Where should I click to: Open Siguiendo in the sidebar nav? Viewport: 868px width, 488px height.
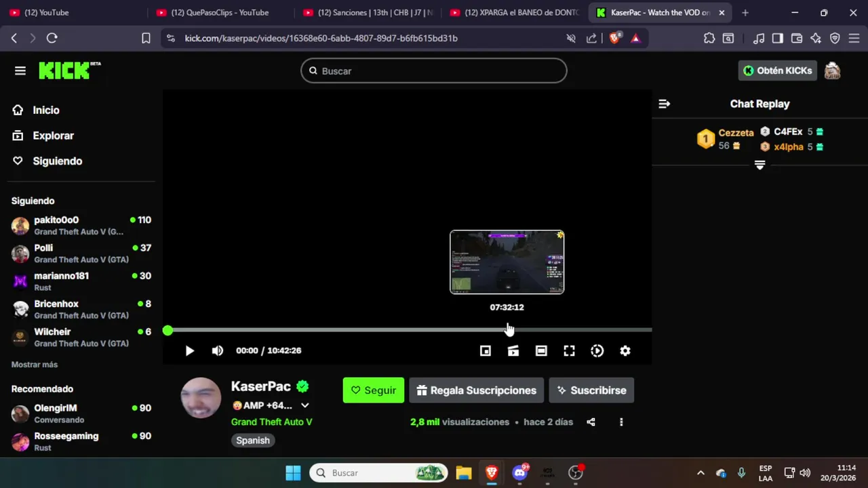[x=58, y=161]
